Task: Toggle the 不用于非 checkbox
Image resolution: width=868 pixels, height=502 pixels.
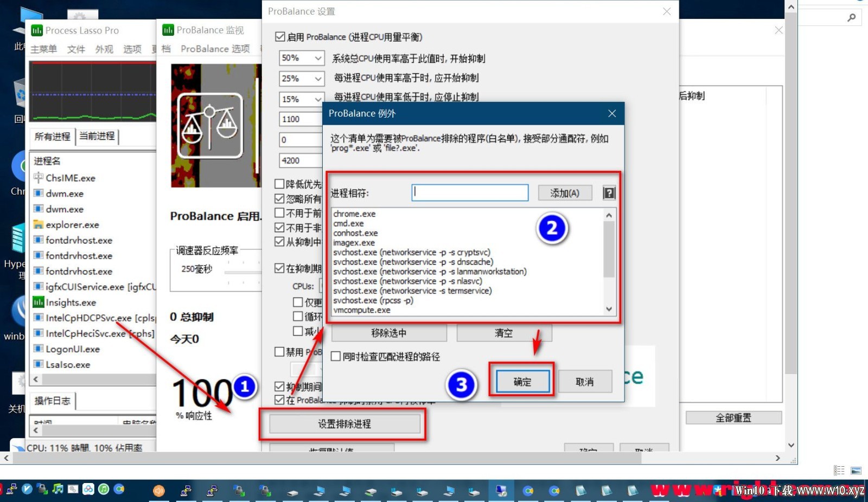Action: [x=280, y=228]
